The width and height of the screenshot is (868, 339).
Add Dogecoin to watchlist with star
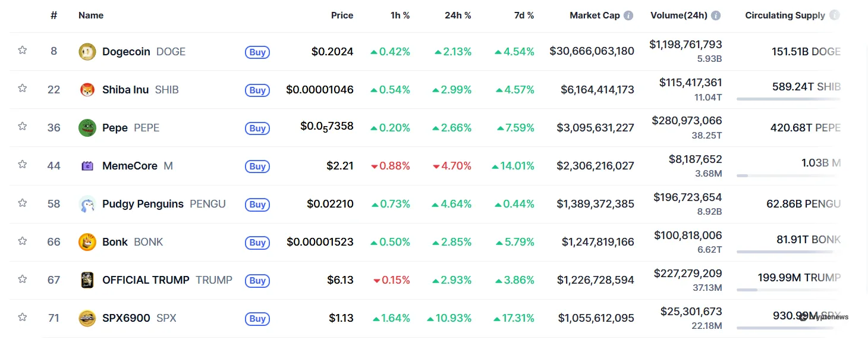(23, 50)
